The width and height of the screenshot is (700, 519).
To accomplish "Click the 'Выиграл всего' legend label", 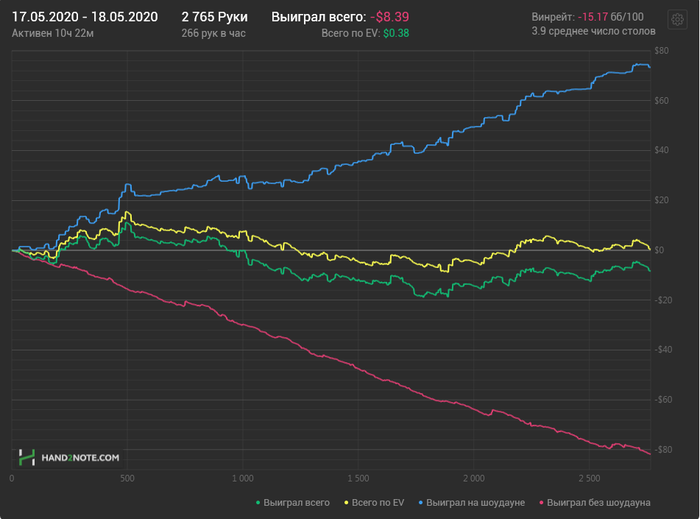I will (x=296, y=503).
